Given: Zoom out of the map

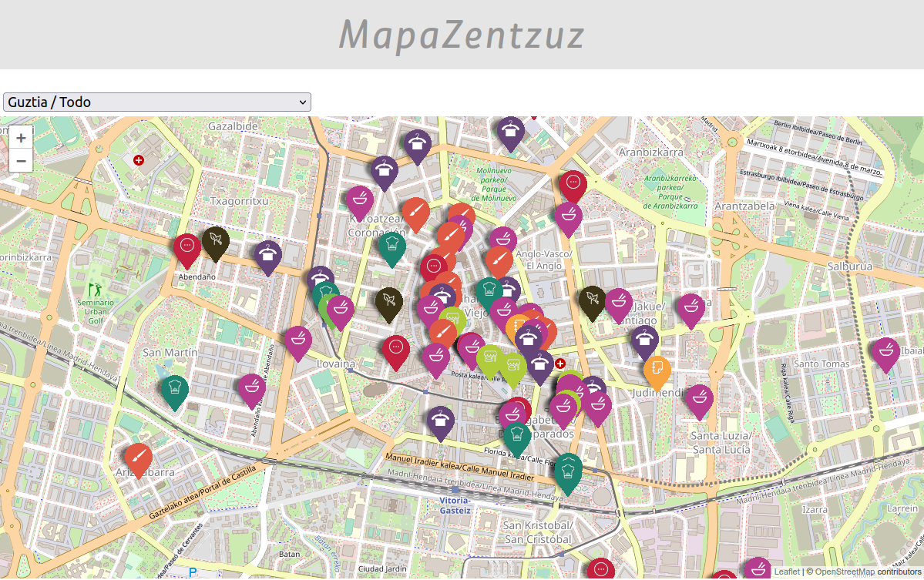Looking at the screenshot, I should point(21,161).
